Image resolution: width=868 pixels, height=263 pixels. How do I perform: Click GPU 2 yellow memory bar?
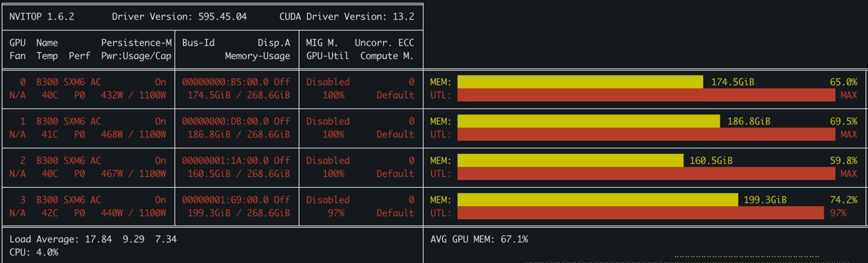[570, 161]
